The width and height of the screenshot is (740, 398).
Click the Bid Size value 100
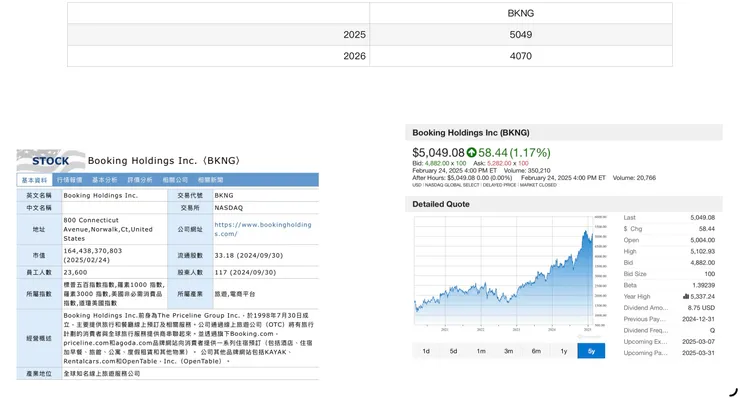709,274
